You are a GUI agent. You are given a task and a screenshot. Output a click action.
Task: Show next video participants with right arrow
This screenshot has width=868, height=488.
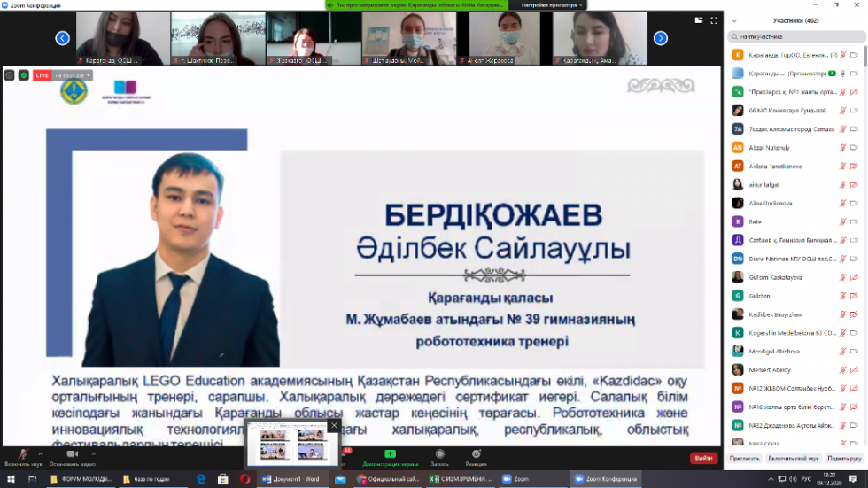click(x=661, y=38)
